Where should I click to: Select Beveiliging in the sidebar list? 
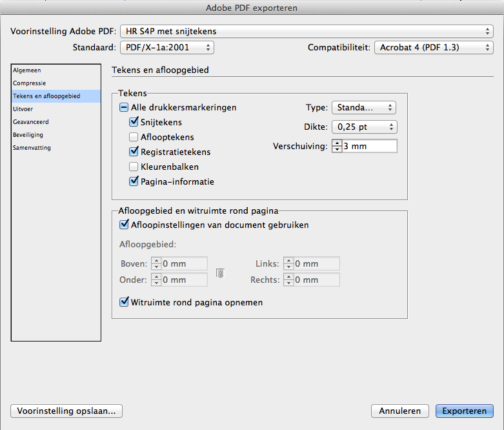56,134
